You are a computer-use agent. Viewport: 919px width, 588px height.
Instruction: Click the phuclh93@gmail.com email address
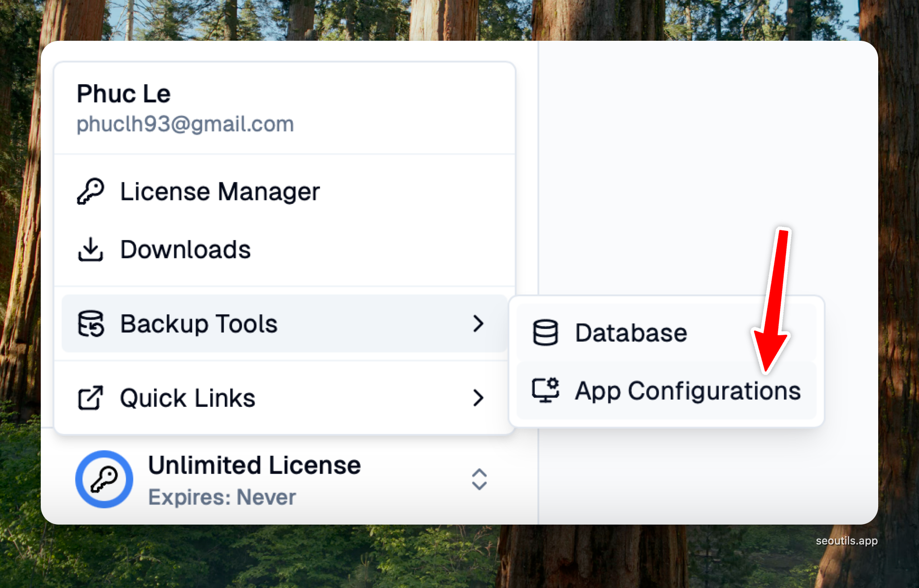(x=185, y=124)
